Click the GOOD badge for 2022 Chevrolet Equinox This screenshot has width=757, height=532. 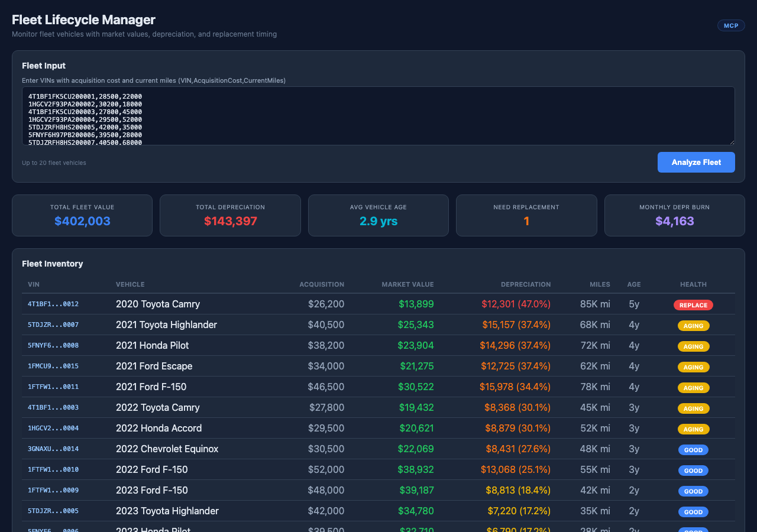coord(693,450)
